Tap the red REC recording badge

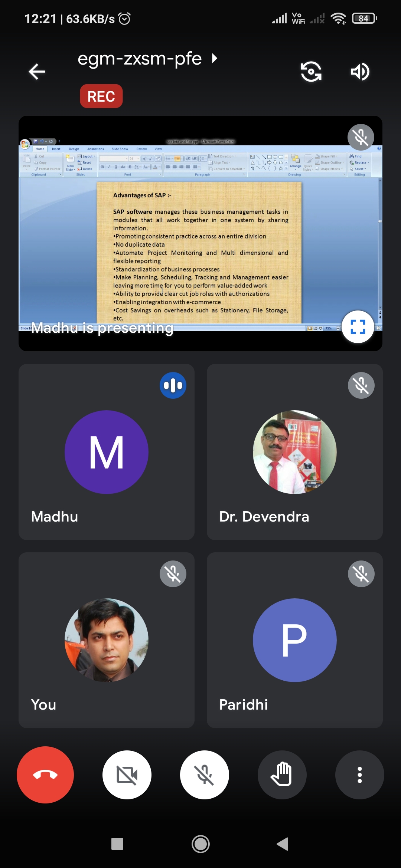[x=101, y=96]
